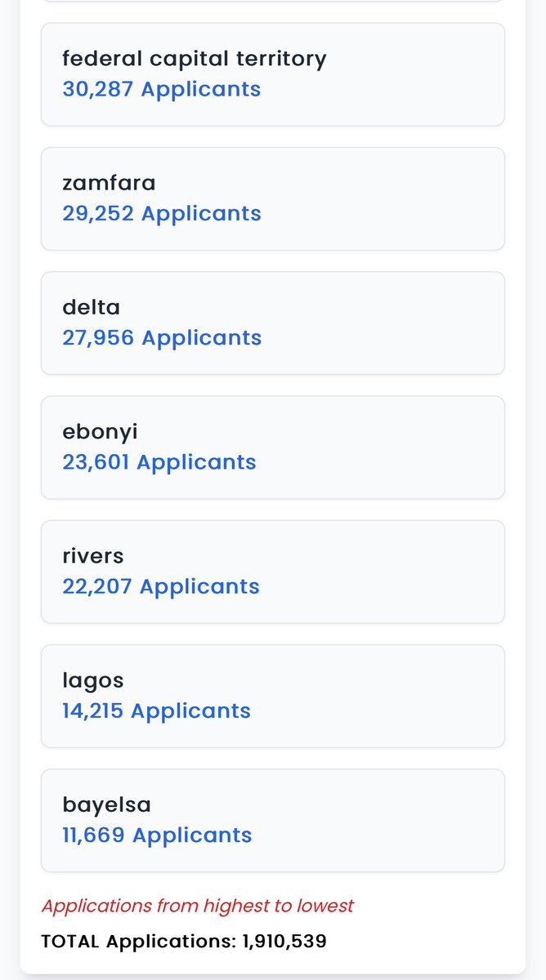
Task: Click "TOTAL Applications: 1,910,539" summary
Action: 184,942
